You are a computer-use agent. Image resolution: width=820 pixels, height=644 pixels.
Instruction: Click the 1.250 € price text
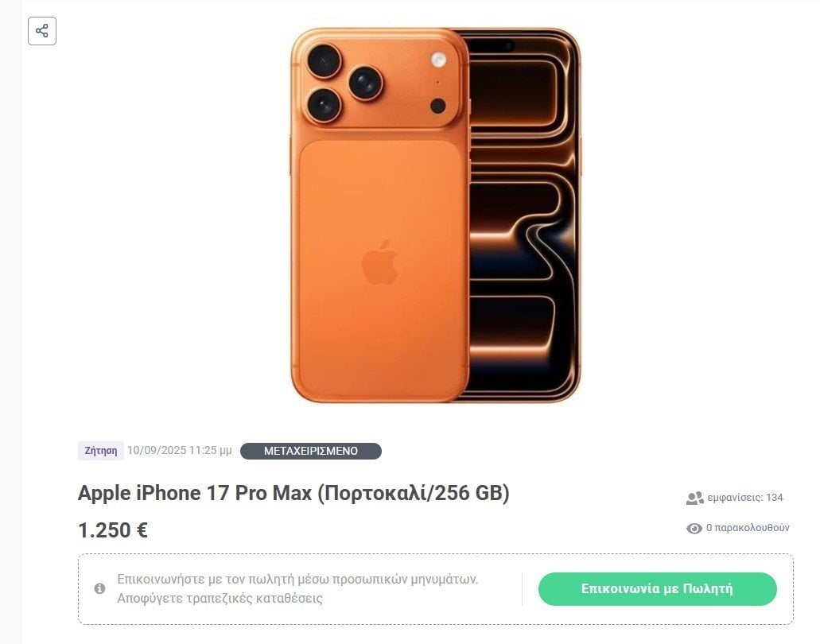pyautogui.click(x=113, y=530)
